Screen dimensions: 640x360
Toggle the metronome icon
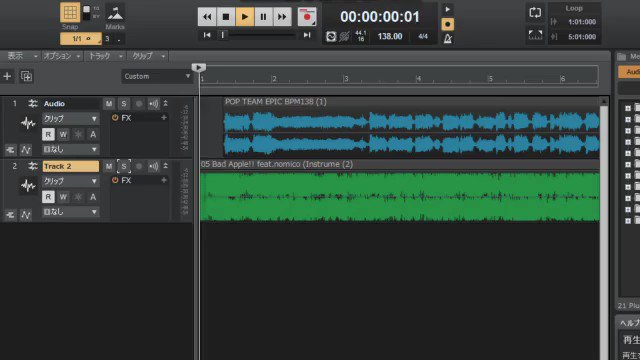(448, 39)
